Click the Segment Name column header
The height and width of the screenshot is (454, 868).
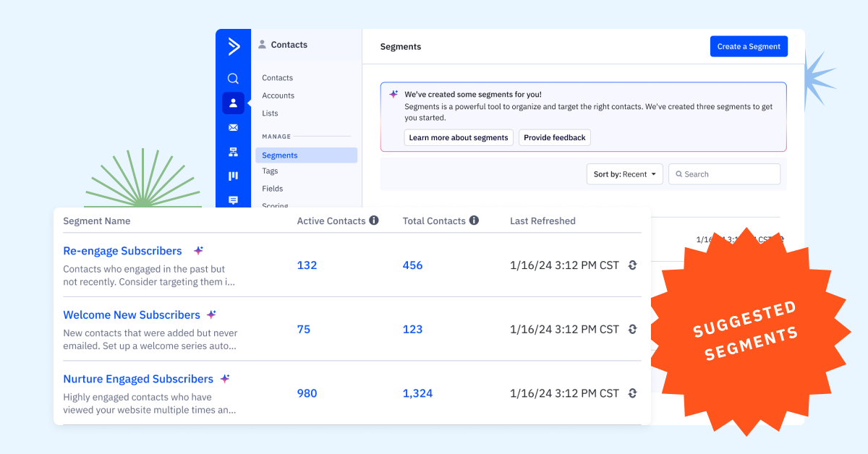pos(97,220)
